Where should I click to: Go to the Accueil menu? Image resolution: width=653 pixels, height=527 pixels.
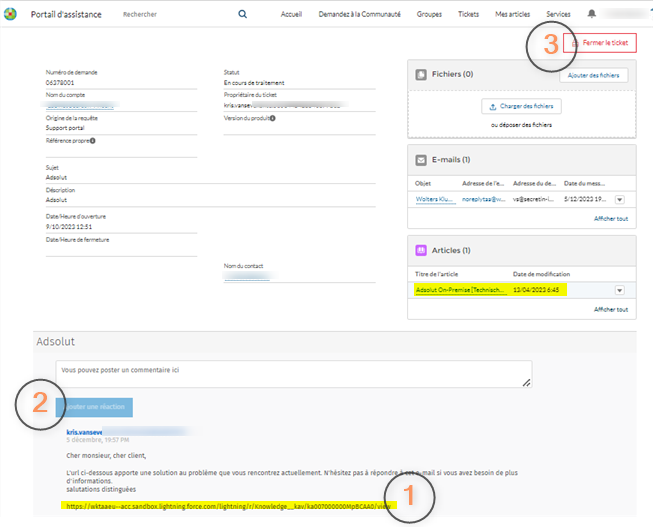pos(291,14)
